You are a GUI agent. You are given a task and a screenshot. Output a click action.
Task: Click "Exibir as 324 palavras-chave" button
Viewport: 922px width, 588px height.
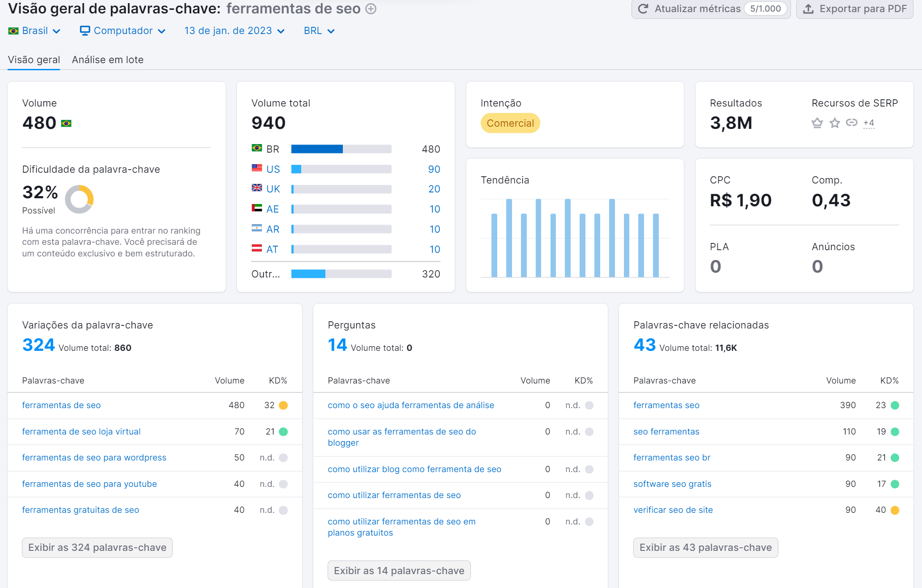(97, 547)
